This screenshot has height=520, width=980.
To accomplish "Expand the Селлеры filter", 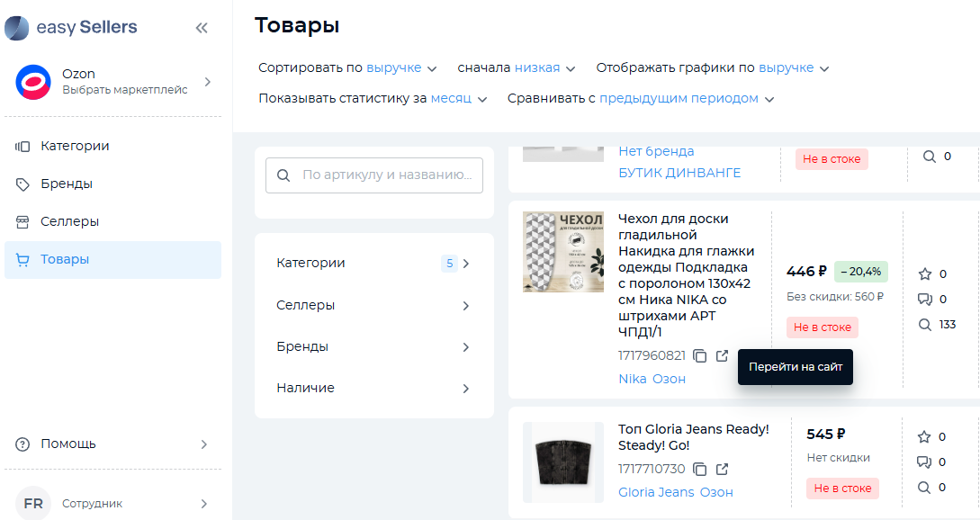I will [x=373, y=305].
